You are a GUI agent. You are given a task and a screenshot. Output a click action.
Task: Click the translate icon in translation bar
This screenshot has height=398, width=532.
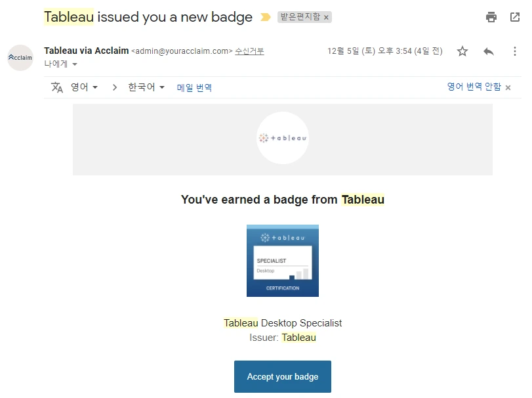57,87
